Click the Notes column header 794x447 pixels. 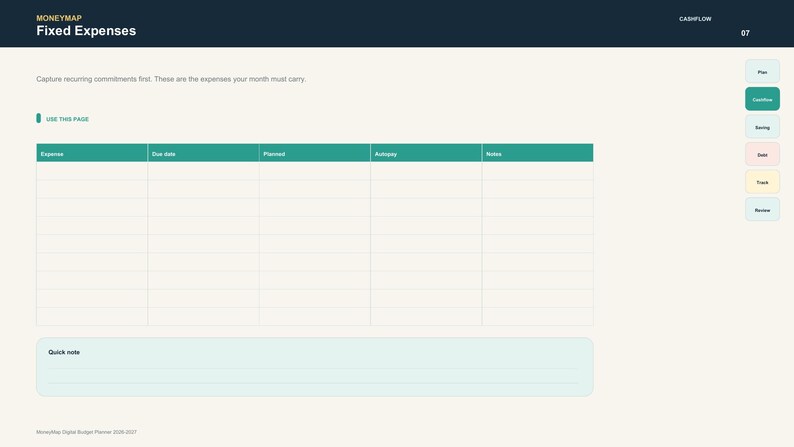(538, 153)
